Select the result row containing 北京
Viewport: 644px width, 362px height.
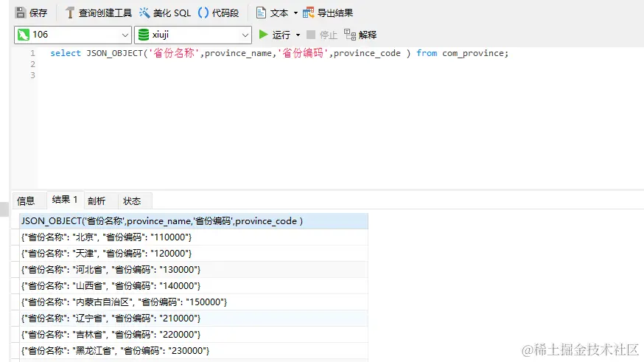coord(194,237)
